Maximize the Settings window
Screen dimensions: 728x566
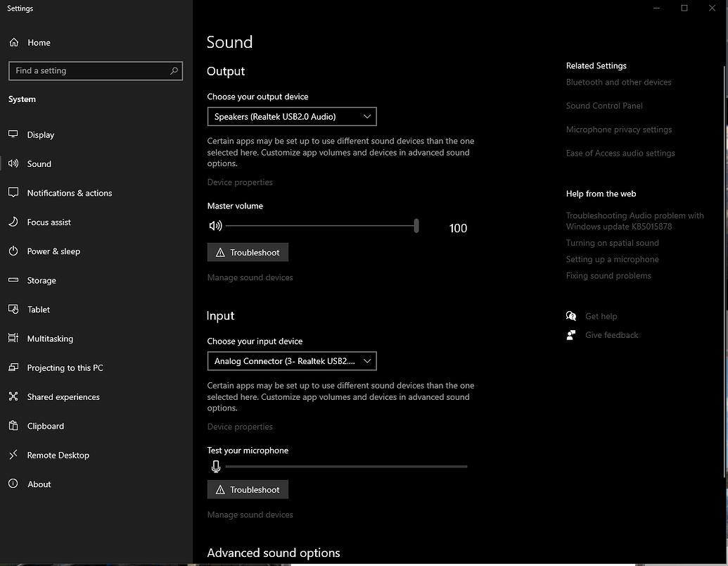tap(684, 8)
